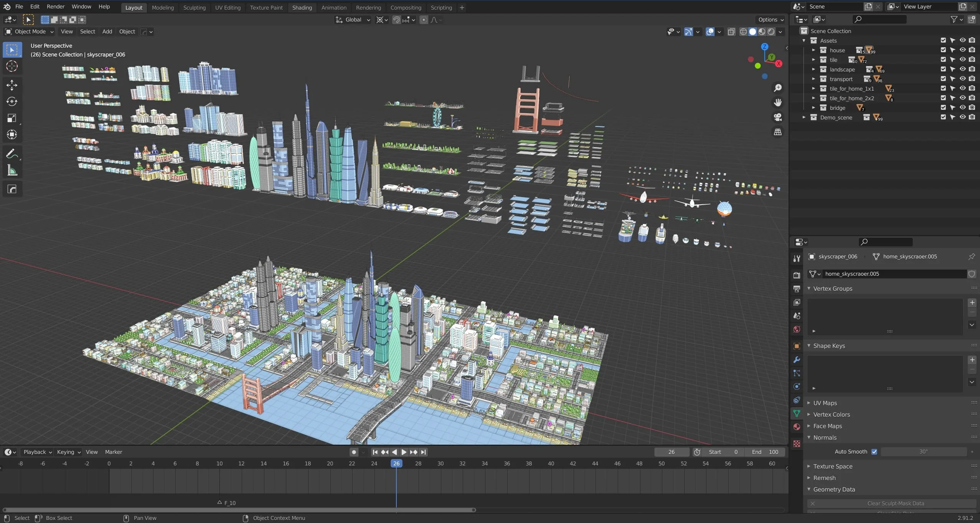The width and height of the screenshot is (980, 523).
Task: Jump to the timeline start
Action: tap(375, 452)
